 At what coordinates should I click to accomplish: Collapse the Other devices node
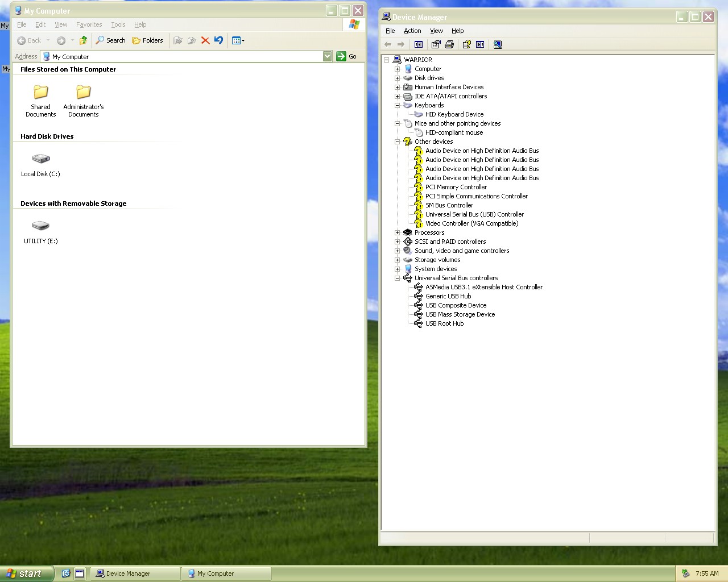click(398, 142)
